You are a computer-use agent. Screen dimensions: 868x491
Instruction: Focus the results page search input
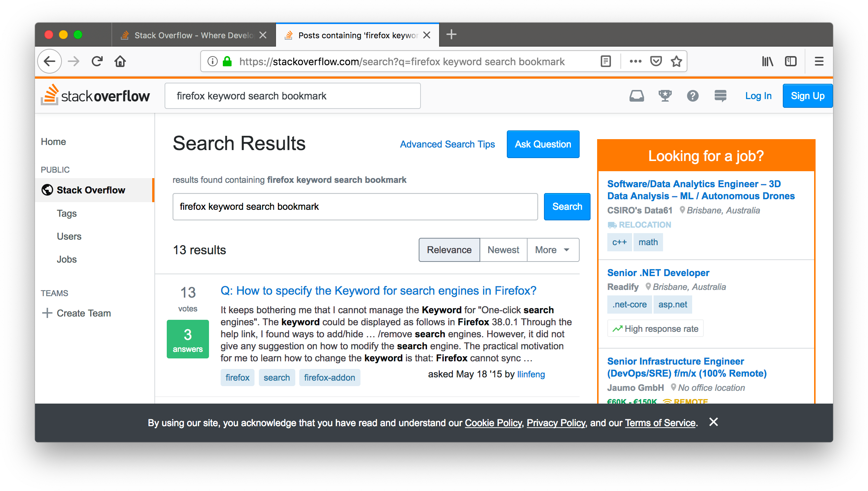tap(355, 207)
